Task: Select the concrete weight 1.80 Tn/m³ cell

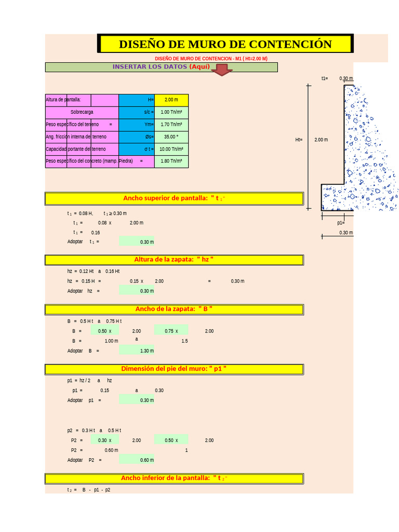Action: 171,161
